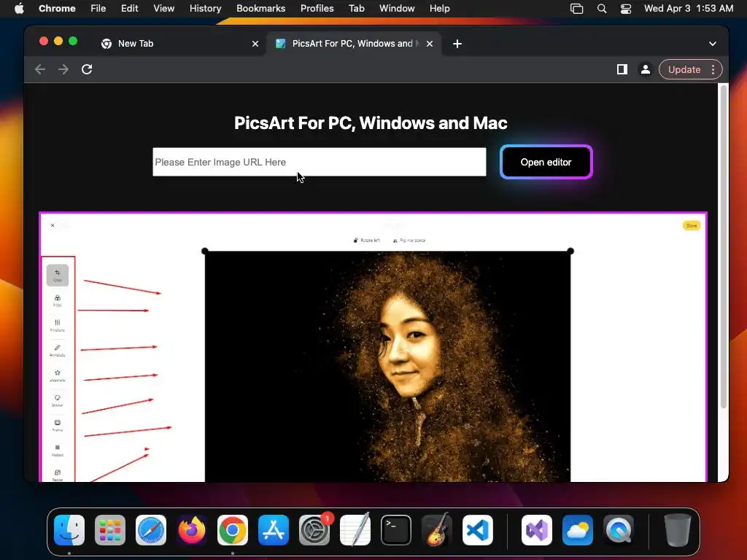Click the page heading PicsArt For PC, Windows and Mac
Viewport: 747px width, 560px height.
tap(371, 122)
